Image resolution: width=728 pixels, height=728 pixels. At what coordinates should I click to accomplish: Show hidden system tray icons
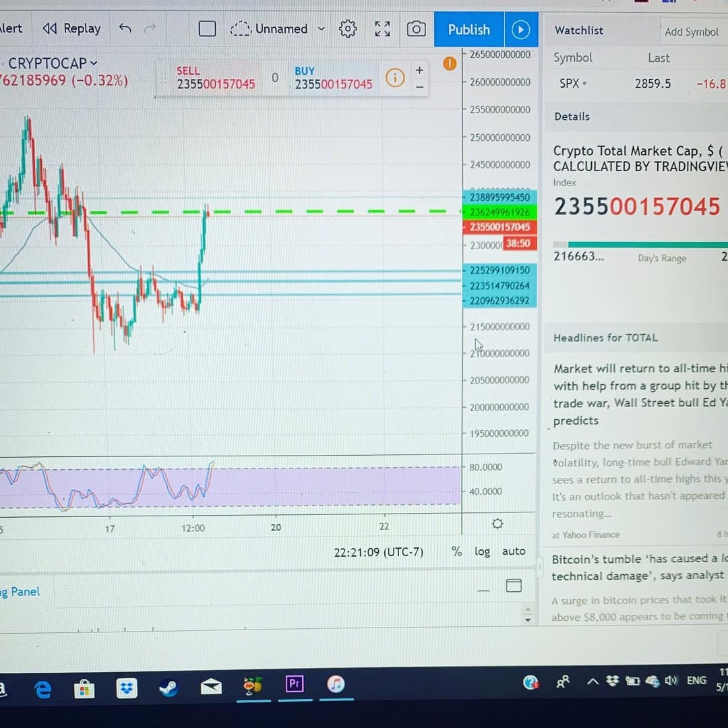tap(593, 681)
